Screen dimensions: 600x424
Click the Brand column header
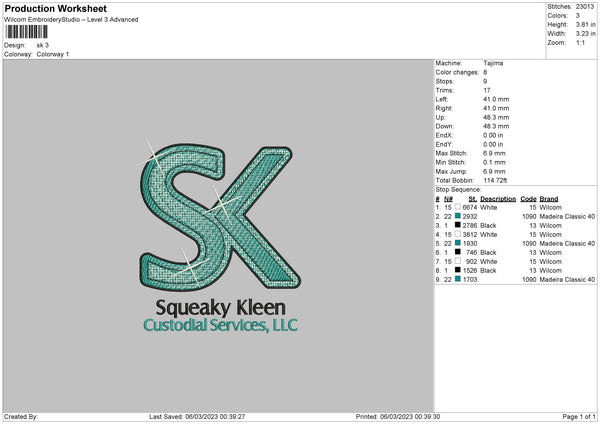click(549, 199)
